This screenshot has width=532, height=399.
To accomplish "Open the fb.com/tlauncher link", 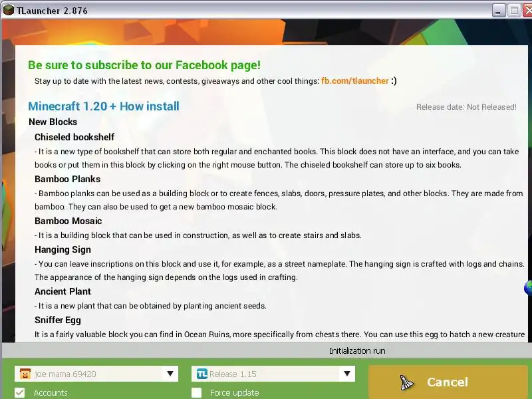I will coord(355,80).
